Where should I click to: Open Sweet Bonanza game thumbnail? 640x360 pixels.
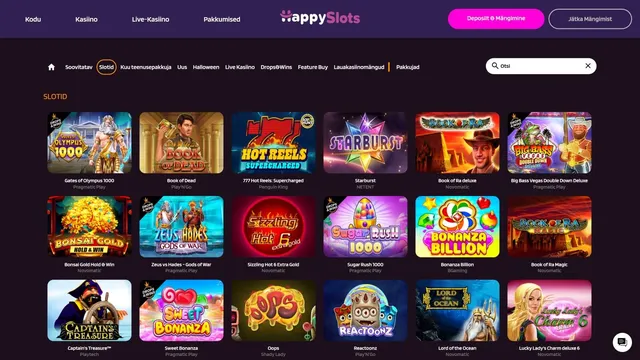pyautogui.click(x=181, y=311)
